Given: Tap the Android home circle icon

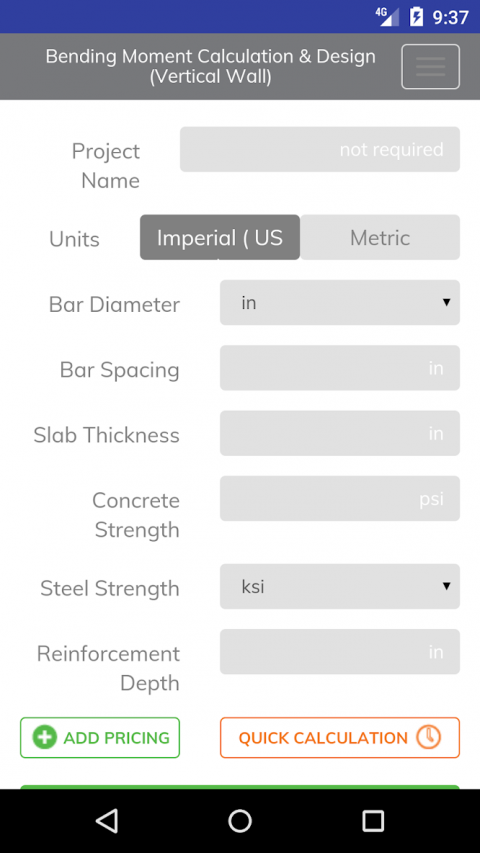Looking at the screenshot, I should coord(240,821).
